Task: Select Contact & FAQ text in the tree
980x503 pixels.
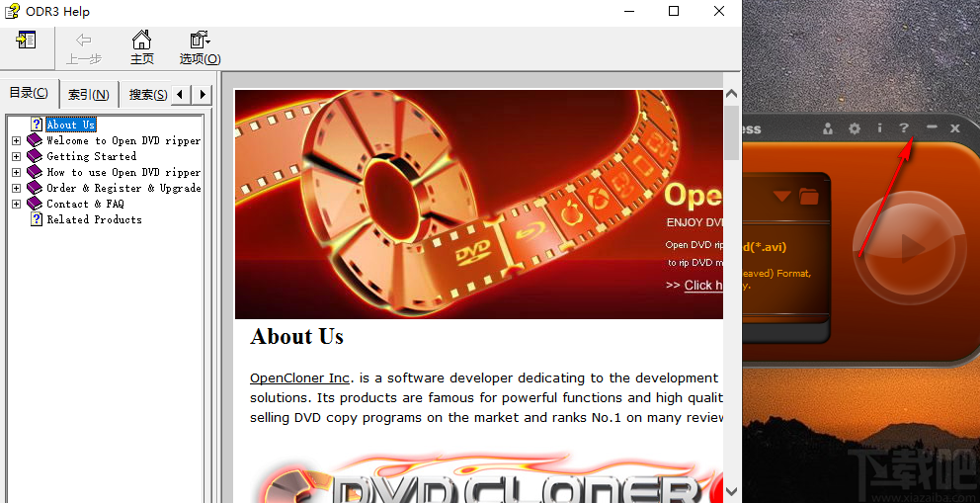Action: tap(85, 204)
